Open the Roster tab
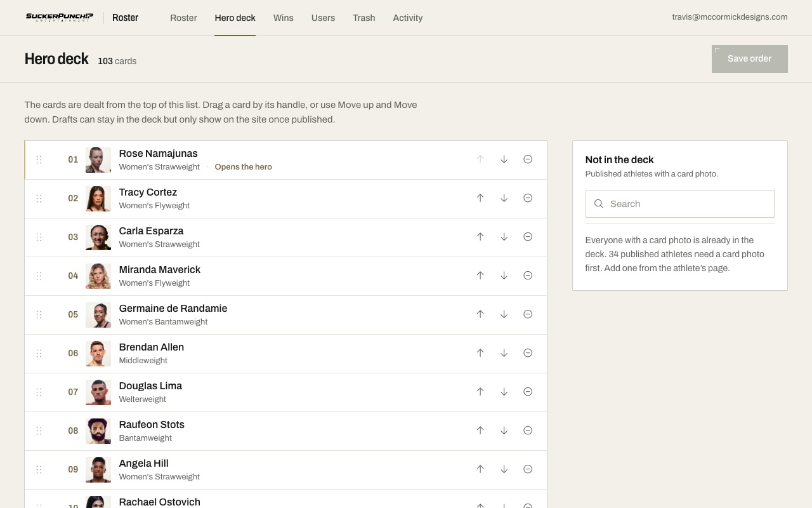Image resolution: width=812 pixels, height=508 pixels. [183, 18]
